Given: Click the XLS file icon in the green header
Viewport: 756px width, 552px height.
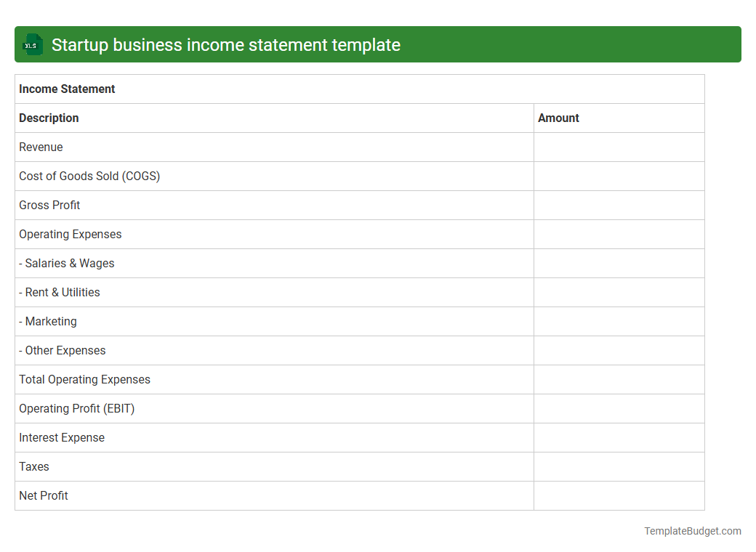Looking at the screenshot, I should [x=32, y=44].
